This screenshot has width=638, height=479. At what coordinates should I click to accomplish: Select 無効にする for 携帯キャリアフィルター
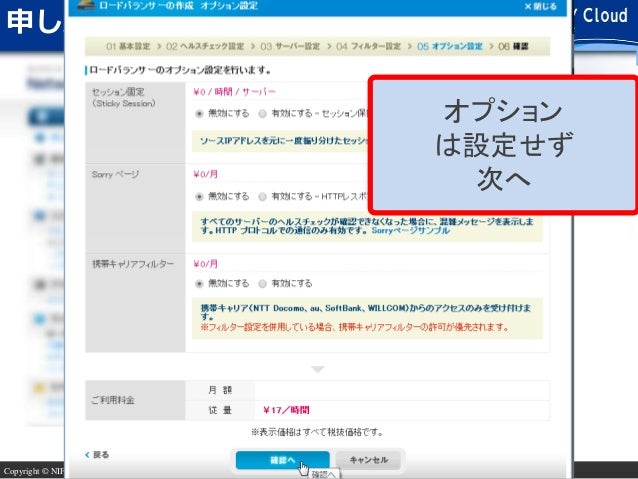(199, 283)
